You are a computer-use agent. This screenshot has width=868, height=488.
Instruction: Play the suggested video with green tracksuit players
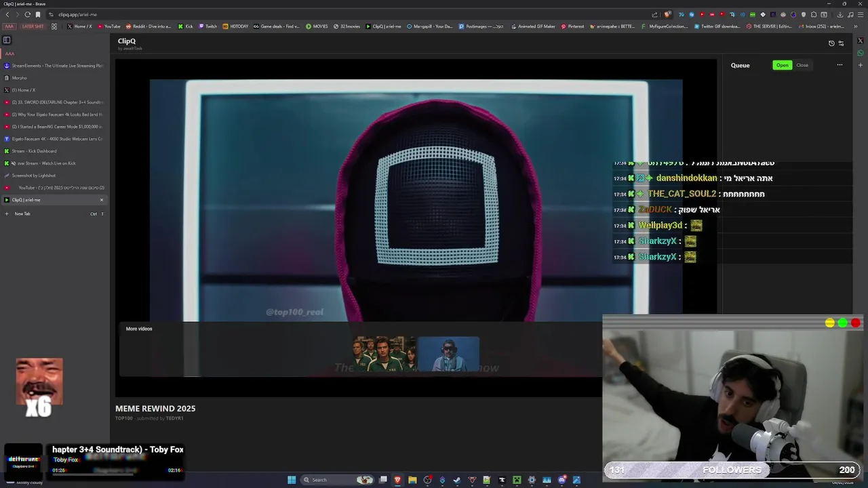click(x=384, y=354)
